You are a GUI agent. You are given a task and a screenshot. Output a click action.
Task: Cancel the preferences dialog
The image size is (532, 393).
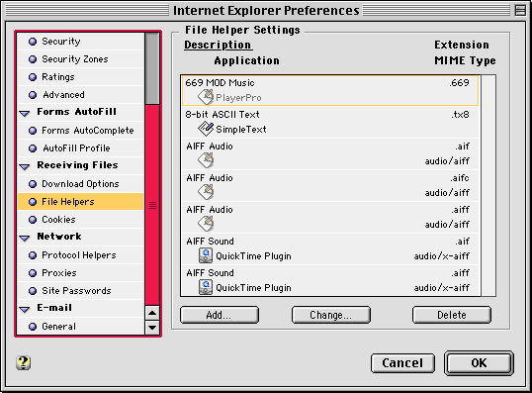point(402,363)
